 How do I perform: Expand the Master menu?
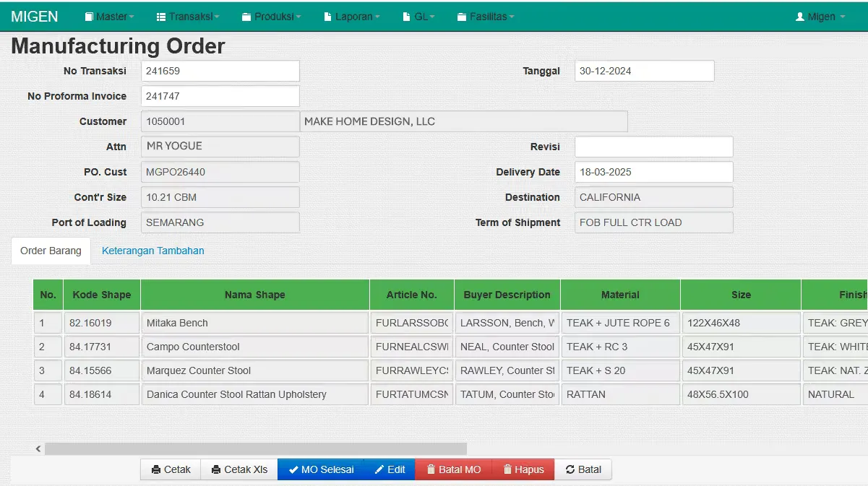110,17
